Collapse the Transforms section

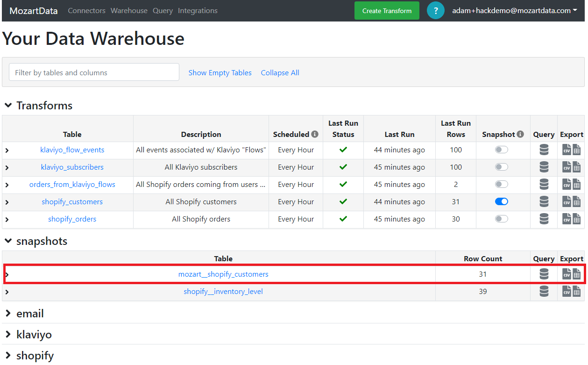pyautogui.click(x=8, y=106)
